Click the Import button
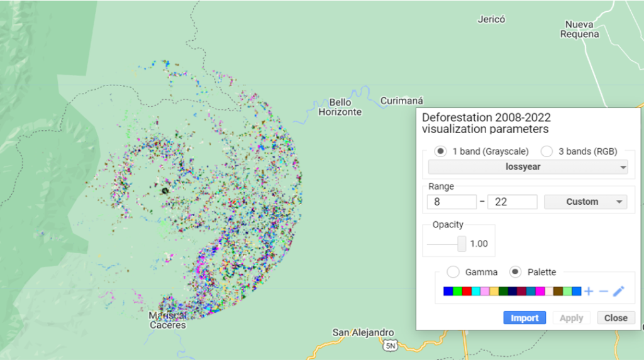 525,318
